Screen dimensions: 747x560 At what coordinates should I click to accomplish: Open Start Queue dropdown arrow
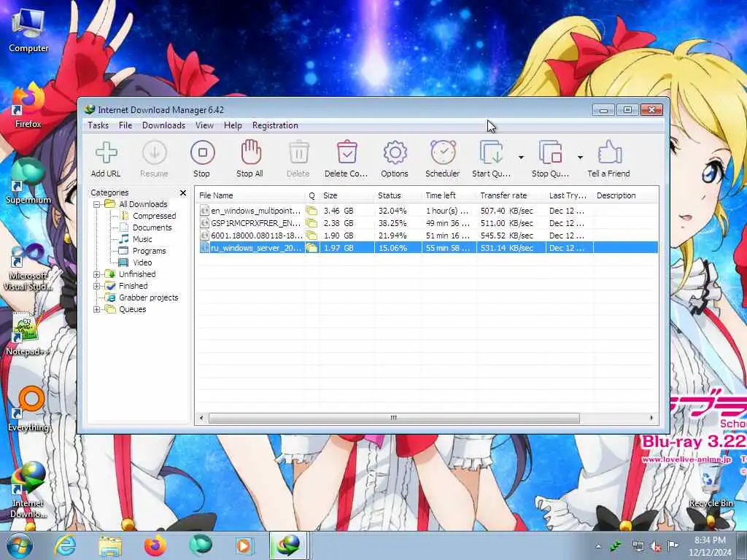point(521,157)
